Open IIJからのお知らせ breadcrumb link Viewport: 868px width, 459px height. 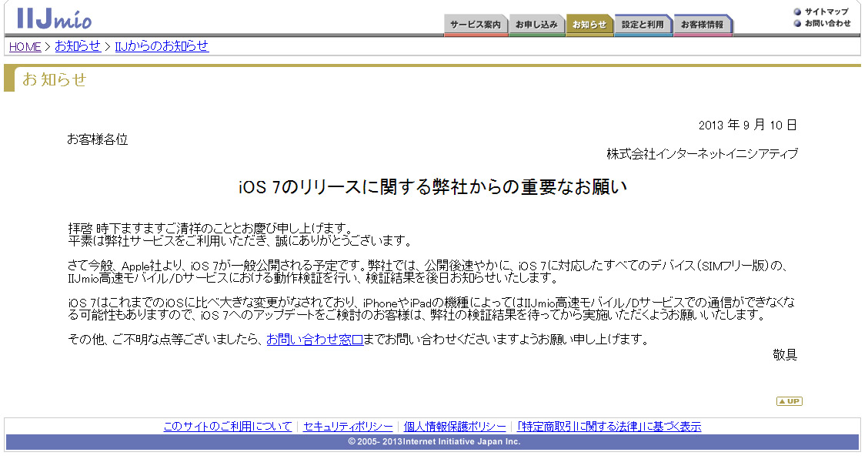pos(162,46)
